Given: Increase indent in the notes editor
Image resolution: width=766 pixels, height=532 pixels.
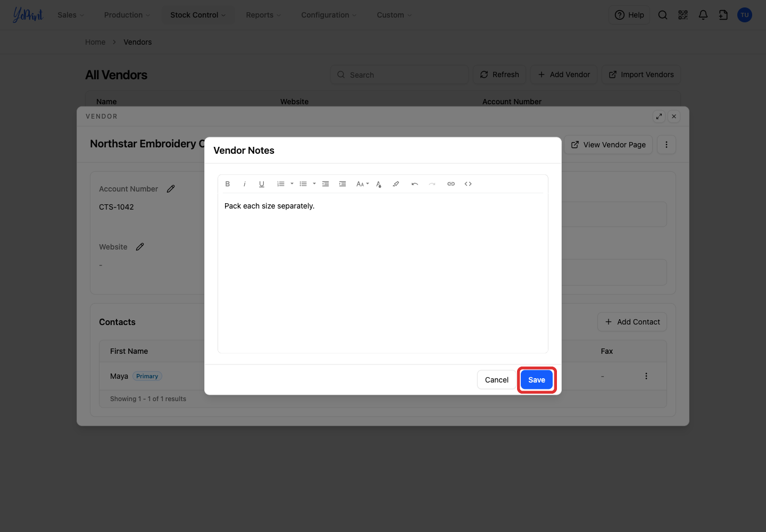Looking at the screenshot, I should click(343, 184).
